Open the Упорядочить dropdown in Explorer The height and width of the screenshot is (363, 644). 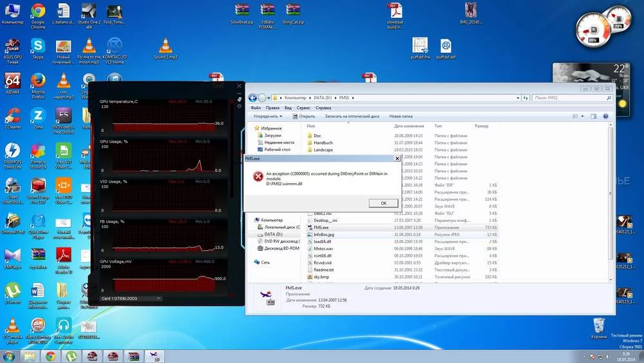pyautogui.click(x=268, y=117)
